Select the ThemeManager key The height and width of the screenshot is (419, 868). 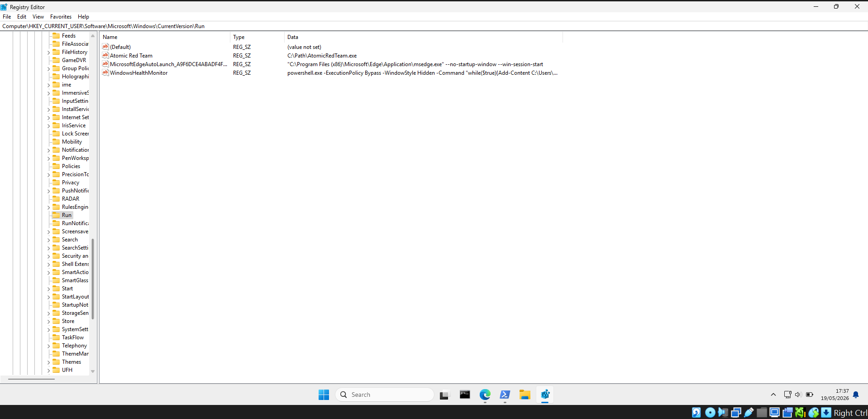click(75, 354)
